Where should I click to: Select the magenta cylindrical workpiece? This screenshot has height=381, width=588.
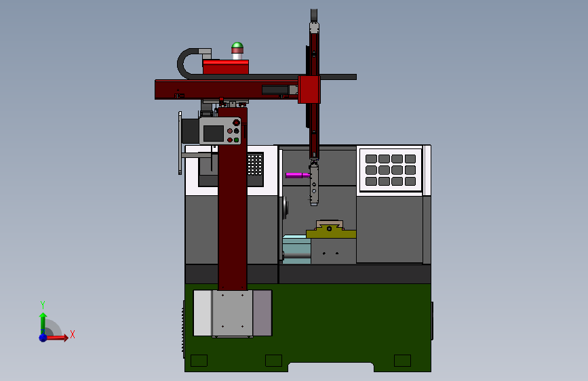coord(297,175)
